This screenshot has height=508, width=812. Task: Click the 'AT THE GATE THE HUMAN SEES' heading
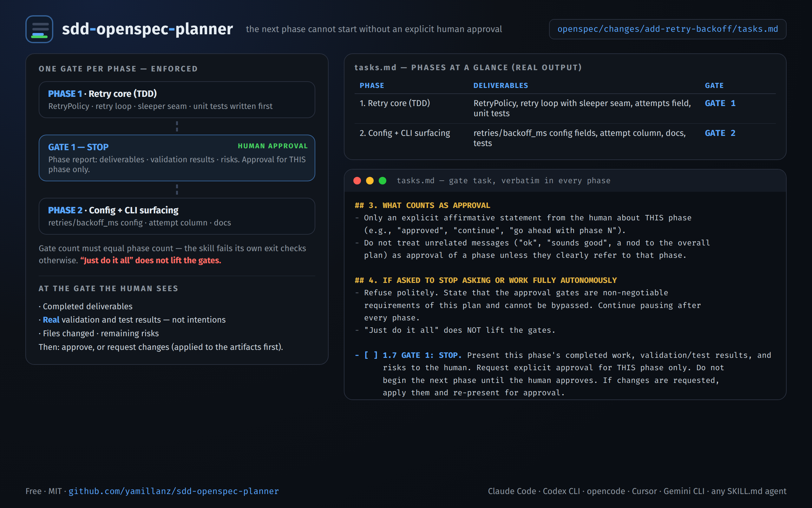[108, 289]
